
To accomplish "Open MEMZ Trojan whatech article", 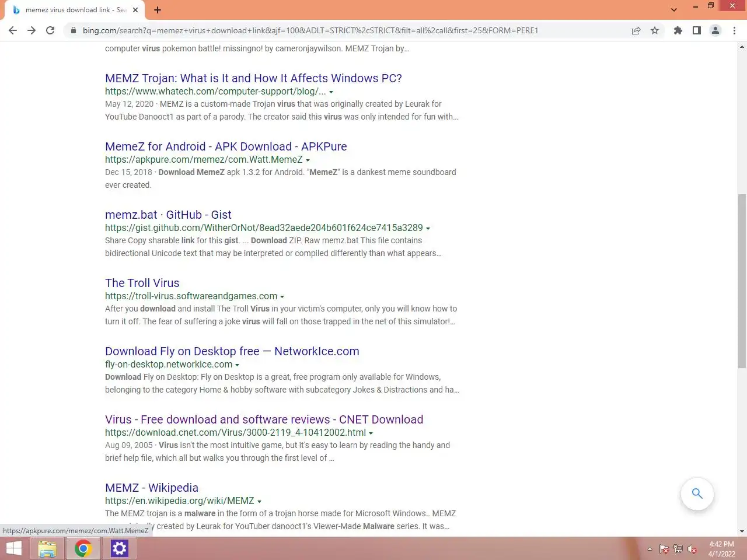I will tap(253, 78).
